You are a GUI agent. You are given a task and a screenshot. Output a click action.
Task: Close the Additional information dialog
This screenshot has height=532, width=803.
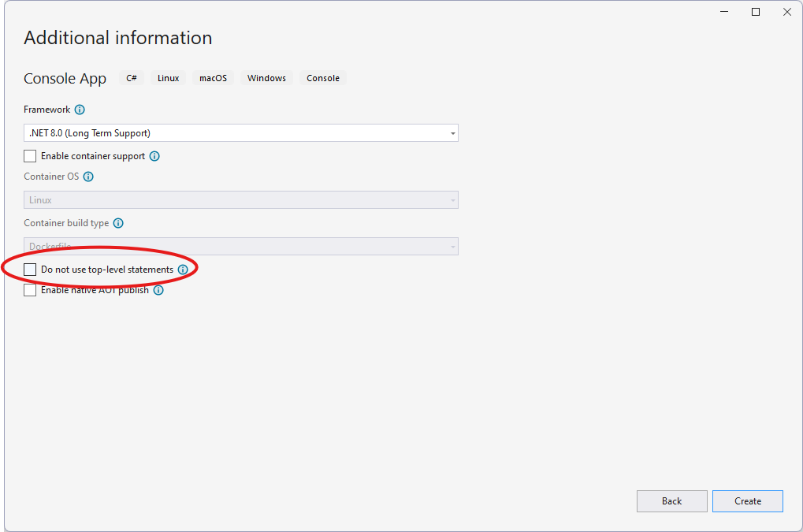pyautogui.click(x=786, y=12)
